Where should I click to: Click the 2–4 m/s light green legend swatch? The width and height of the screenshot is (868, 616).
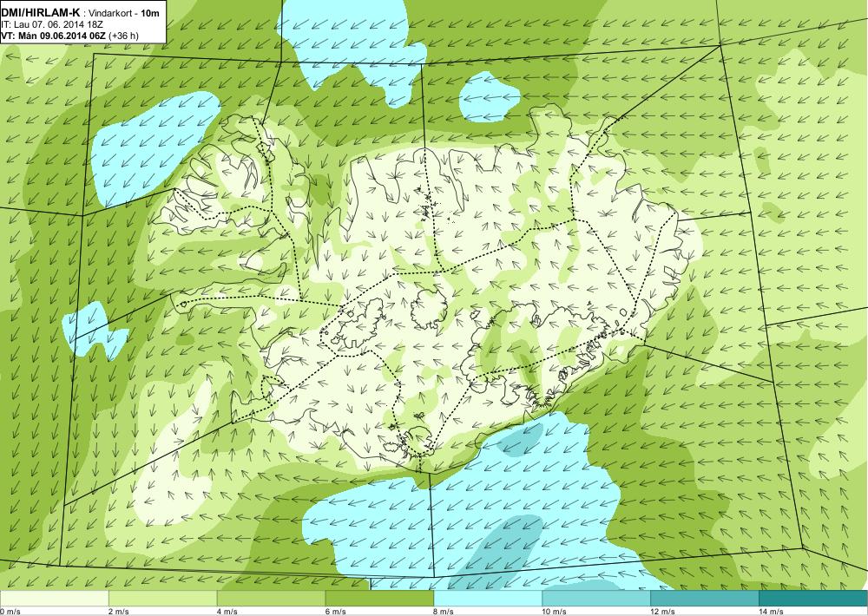[163, 599]
